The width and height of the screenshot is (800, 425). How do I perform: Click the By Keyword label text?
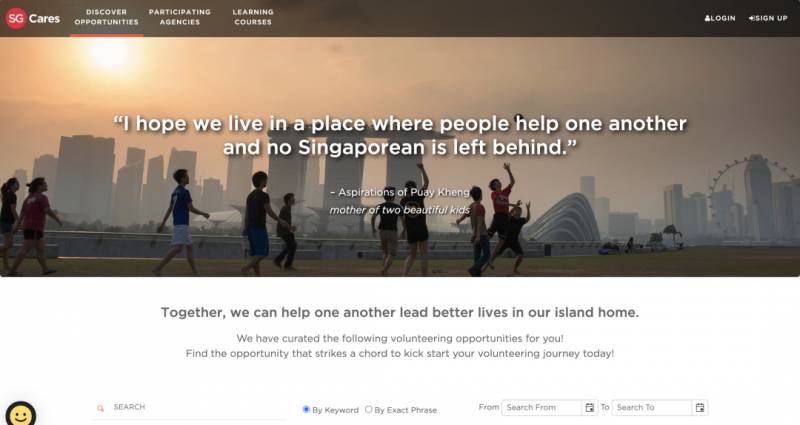click(x=335, y=410)
